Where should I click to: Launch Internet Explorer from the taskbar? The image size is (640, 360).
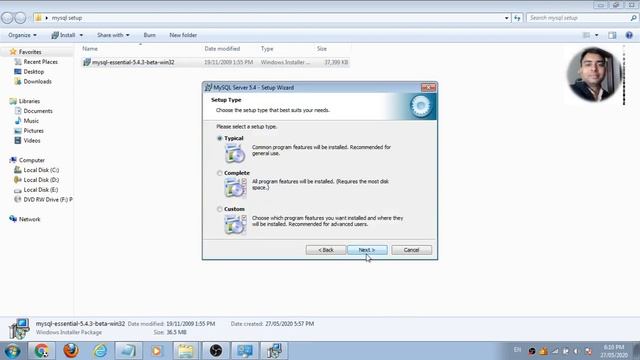coord(100,351)
